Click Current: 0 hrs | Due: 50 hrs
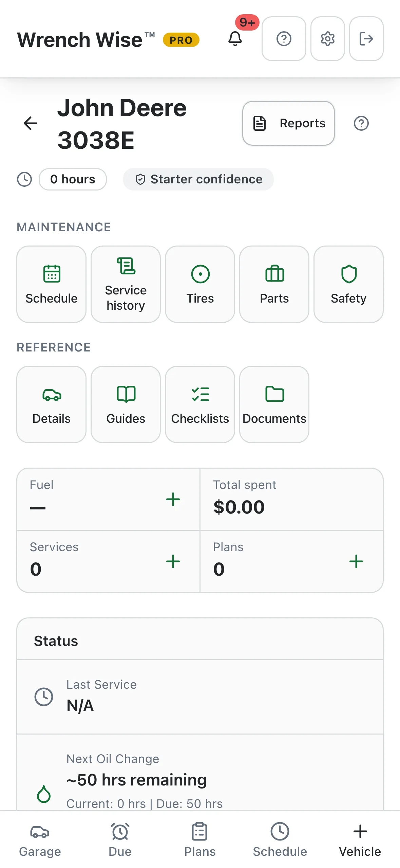Viewport: 400px width, 868px height. point(145,804)
